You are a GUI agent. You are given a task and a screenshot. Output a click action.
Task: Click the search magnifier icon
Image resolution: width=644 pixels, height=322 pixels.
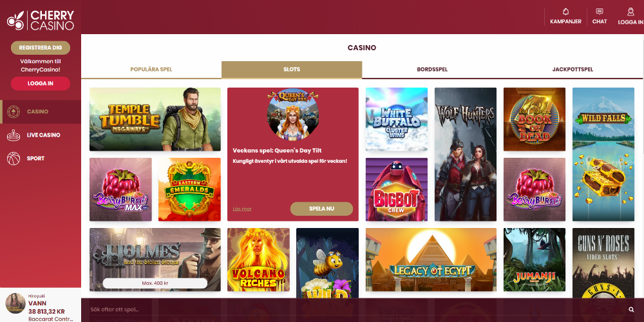pyautogui.click(x=631, y=310)
